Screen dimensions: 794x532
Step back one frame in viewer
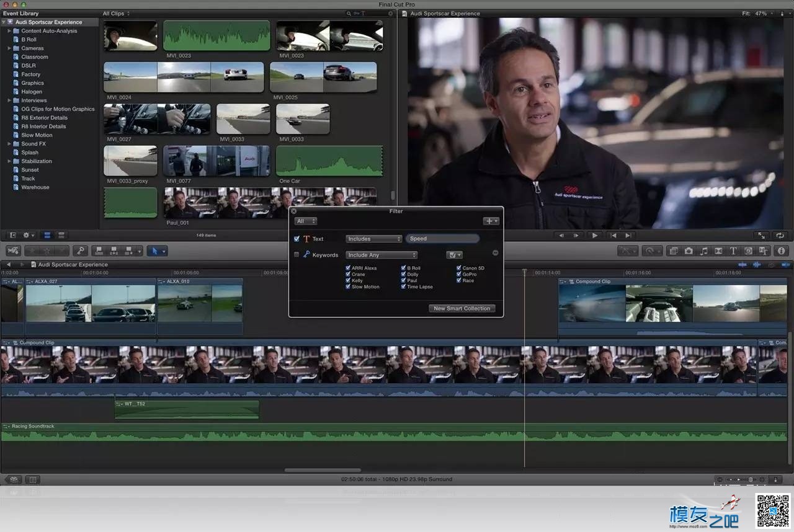(561, 236)
